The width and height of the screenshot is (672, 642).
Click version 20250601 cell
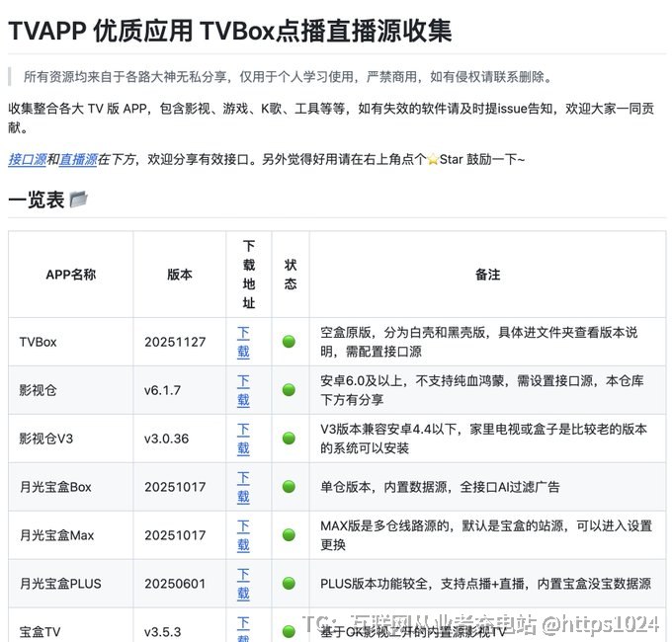click(180, 584)
